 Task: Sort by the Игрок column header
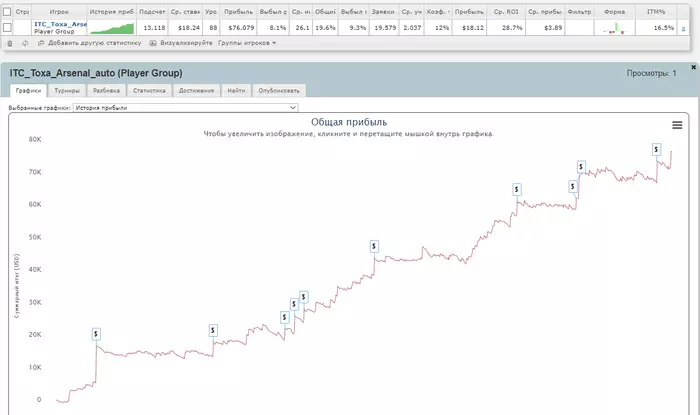point(59,12)
